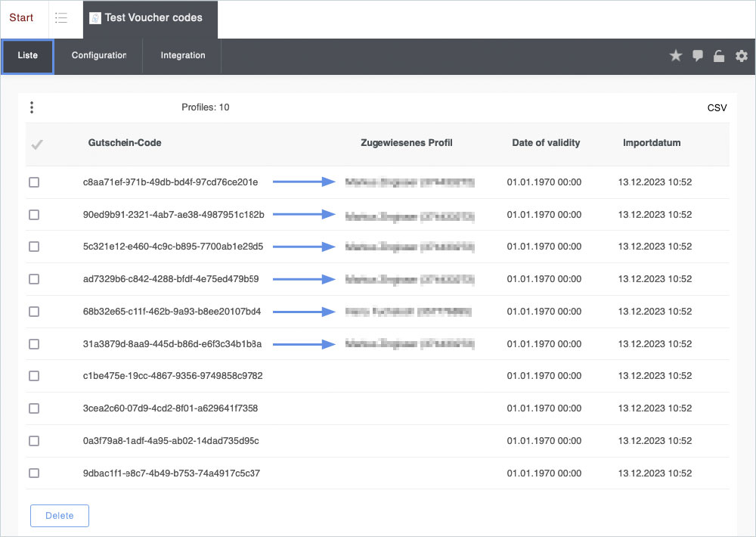The height and width of the screenshot is (537, 756).
Task: Click validity date in the c8aa71ef row
Action: coord(544,182)
